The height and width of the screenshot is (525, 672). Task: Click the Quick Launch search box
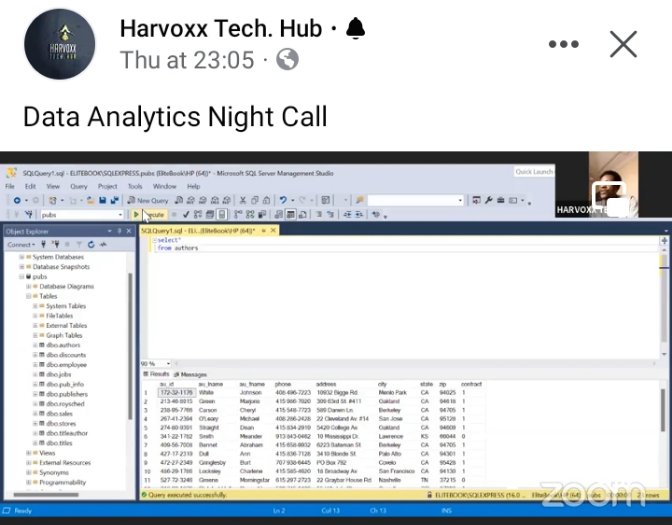tap(534, 172)
